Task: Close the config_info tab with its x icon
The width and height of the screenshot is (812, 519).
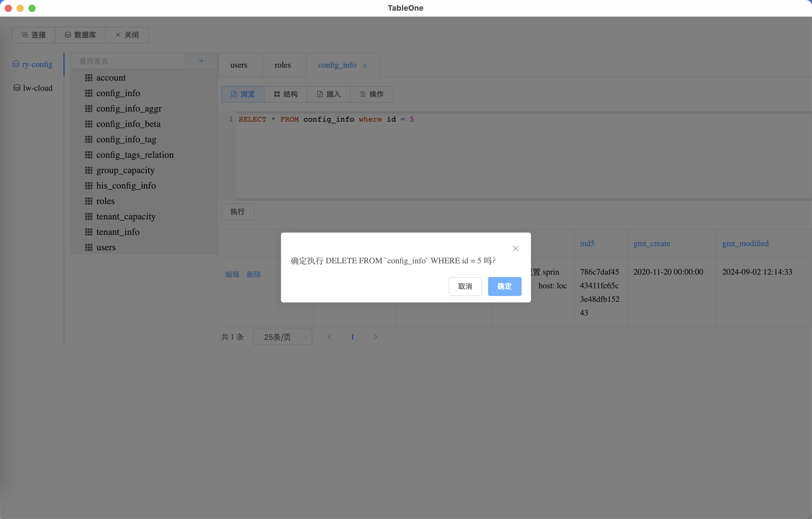Action: 365,66
